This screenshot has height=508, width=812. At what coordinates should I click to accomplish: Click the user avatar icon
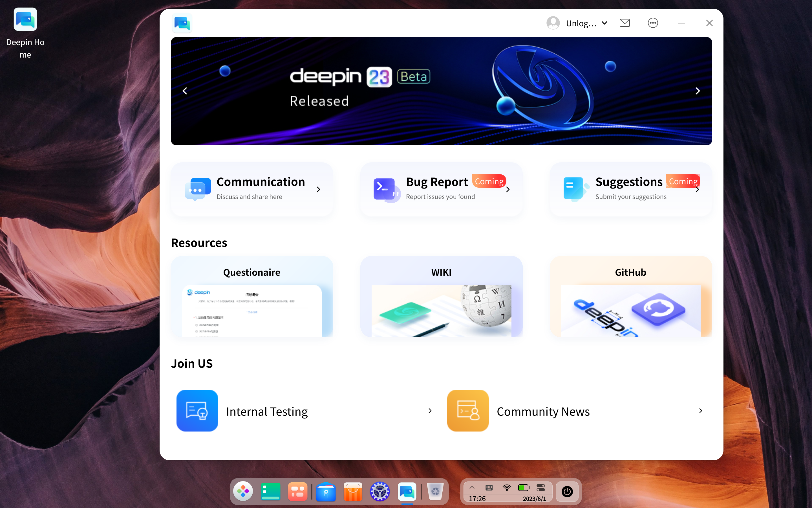click(553, 23)
